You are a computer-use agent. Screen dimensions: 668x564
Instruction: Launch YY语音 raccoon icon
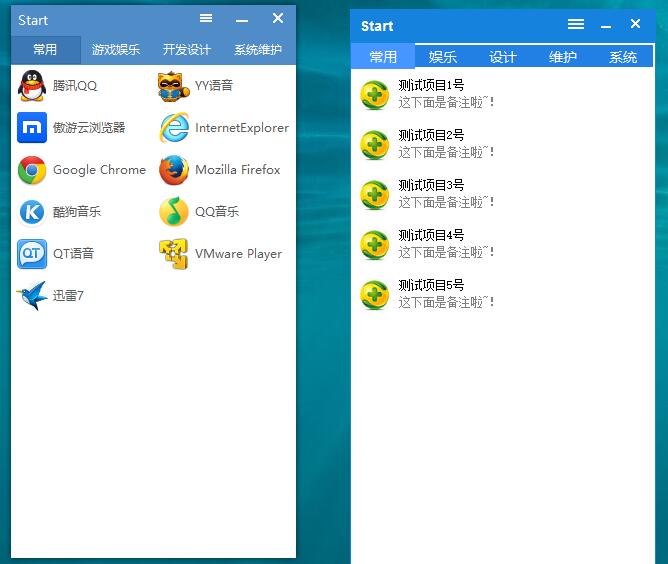pos(174,86)
